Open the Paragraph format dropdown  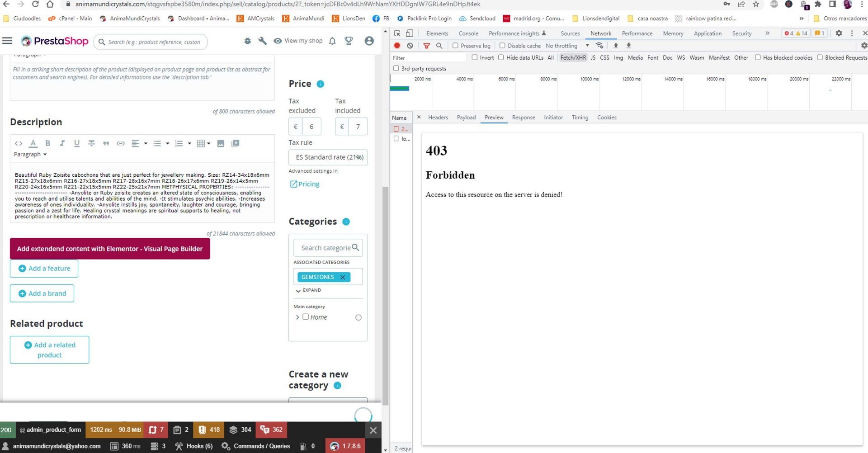pyautogui.click(x=30, y=154)
